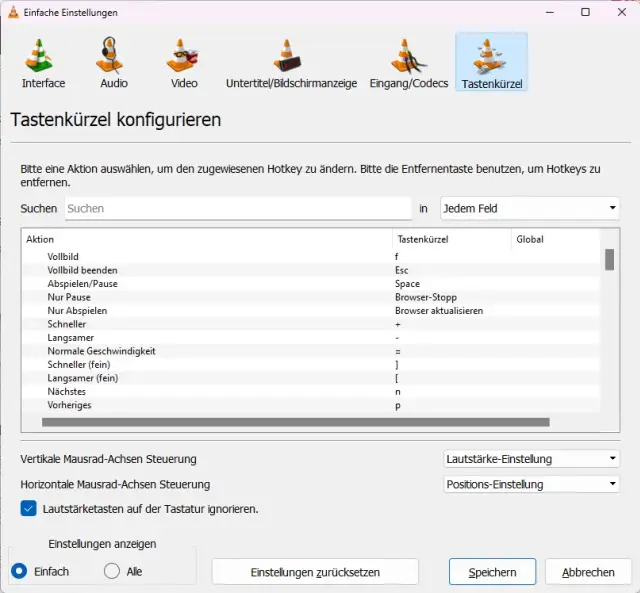This screenshot has width=640, height=593.
Task: Sort by the Aktion column header
Action: (206, 239)
